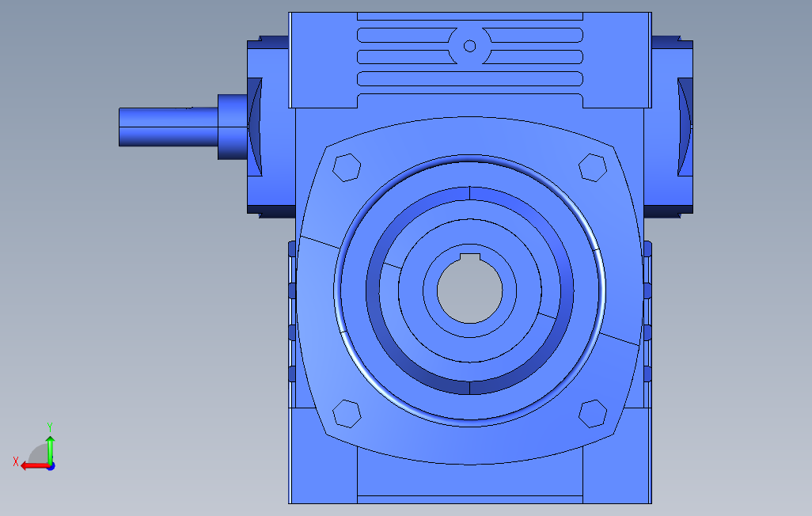Select the shaft collar next to the left bearing cap
Viewport: 812px width, 516px height.
pyautogui.click(x=233, y=127)
